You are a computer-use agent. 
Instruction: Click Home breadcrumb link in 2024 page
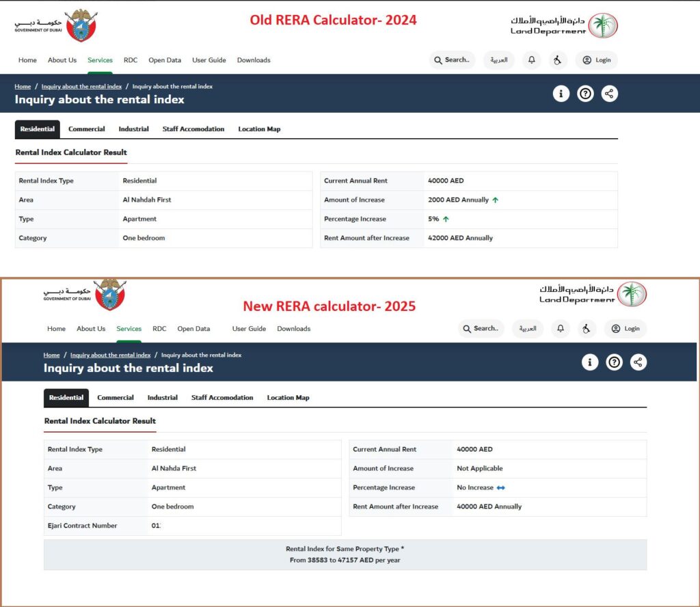[23, 87]
